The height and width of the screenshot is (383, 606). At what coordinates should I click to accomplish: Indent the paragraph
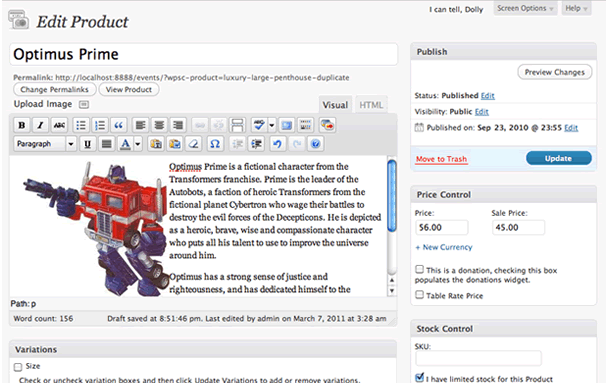[256, 144]
